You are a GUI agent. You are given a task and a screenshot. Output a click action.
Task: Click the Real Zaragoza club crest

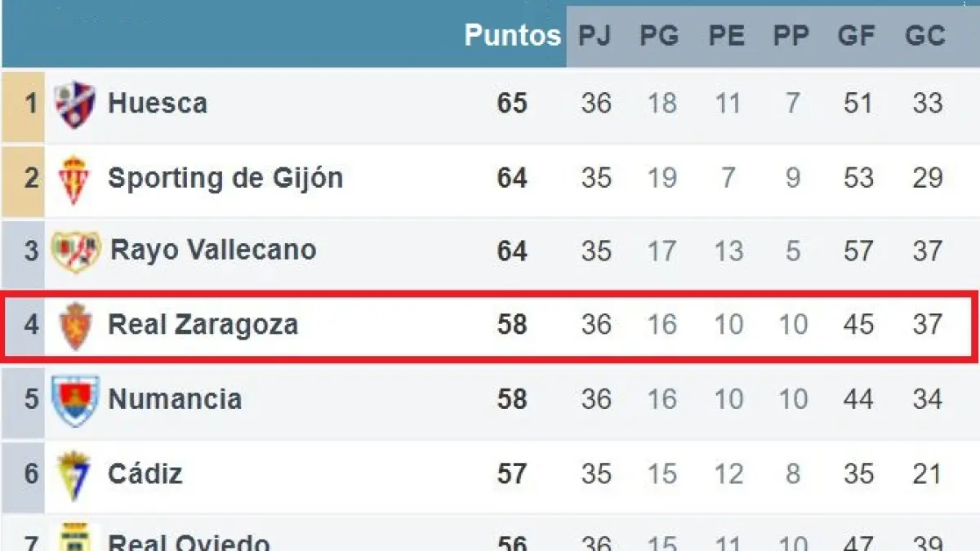[75, 325]
